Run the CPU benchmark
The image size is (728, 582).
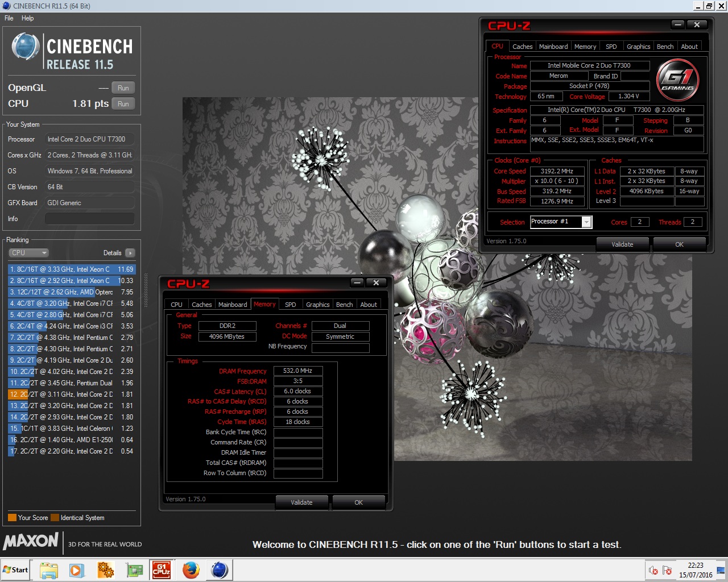[123, 104]
